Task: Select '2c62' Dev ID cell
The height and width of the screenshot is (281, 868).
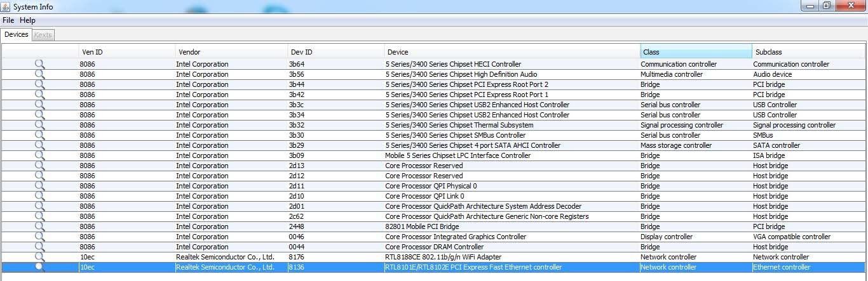Action: [x=336, y=216]
